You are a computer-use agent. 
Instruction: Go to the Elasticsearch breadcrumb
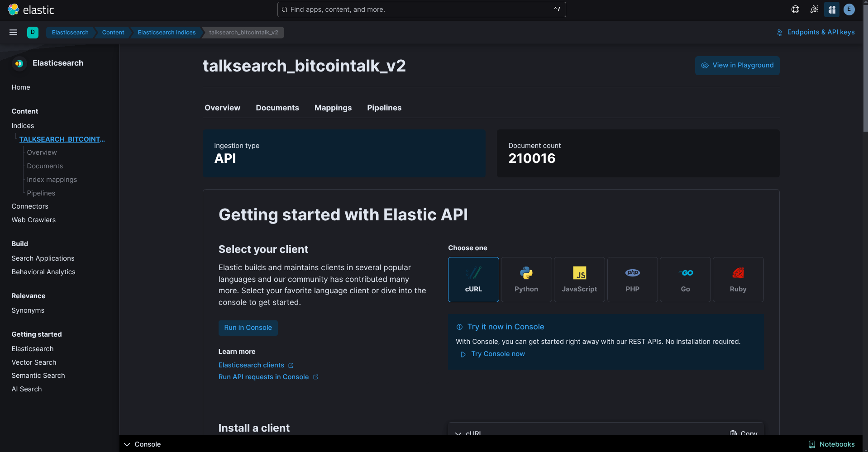[70, 33]
